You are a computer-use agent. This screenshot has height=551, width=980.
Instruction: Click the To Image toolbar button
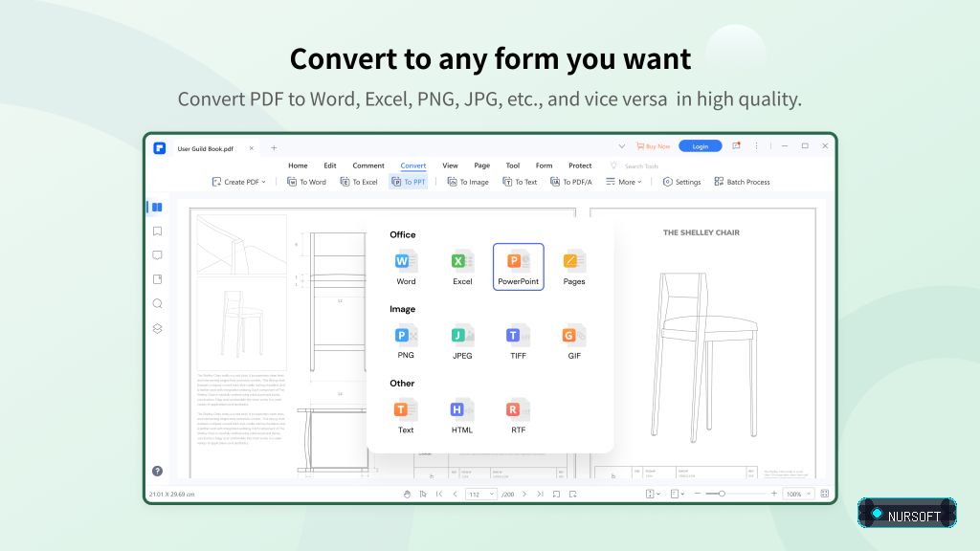(468, 182)
